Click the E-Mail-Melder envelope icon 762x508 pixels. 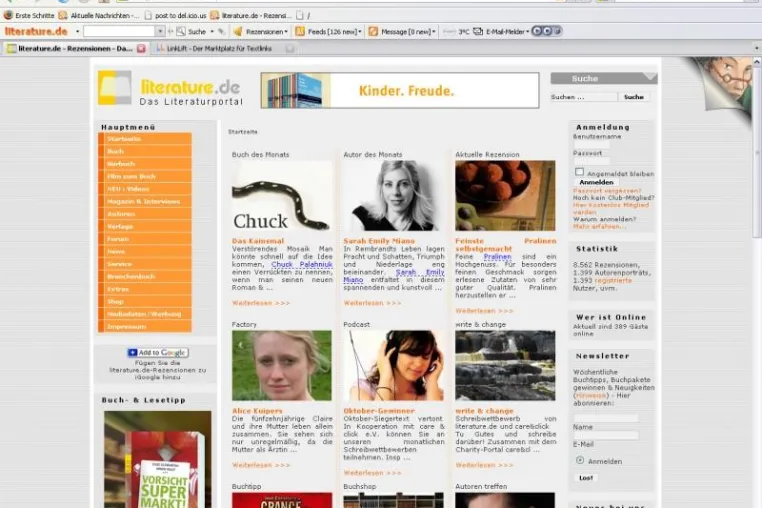[x=478, y=32]
